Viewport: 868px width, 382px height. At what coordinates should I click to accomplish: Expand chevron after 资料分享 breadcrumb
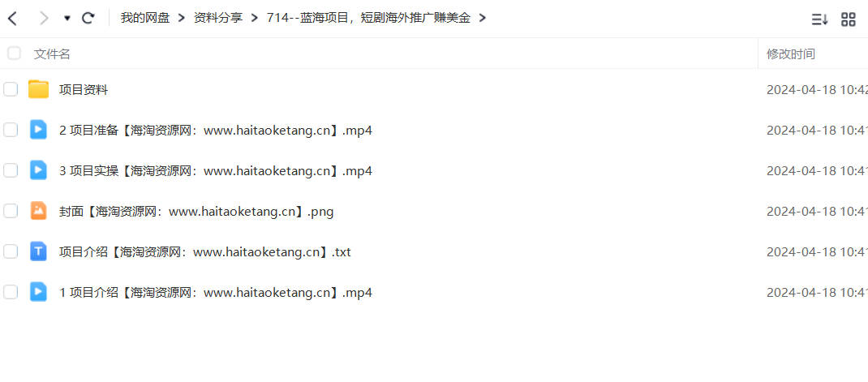click(255, 19)
